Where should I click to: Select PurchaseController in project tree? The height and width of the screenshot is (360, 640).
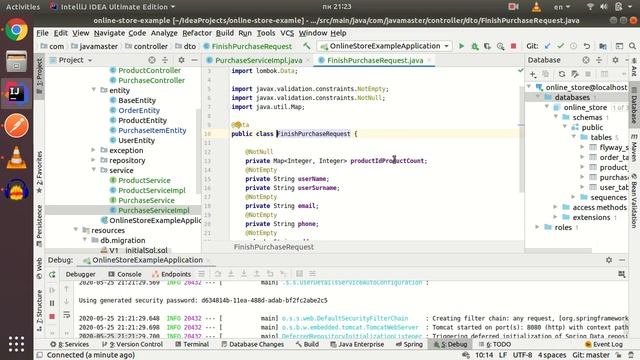click(x=151, y=80)
